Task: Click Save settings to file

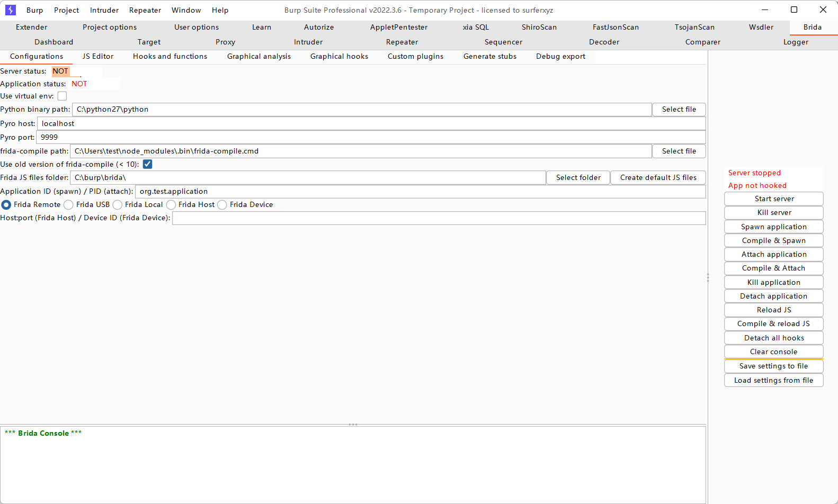Action: click(x=774, y=366)
